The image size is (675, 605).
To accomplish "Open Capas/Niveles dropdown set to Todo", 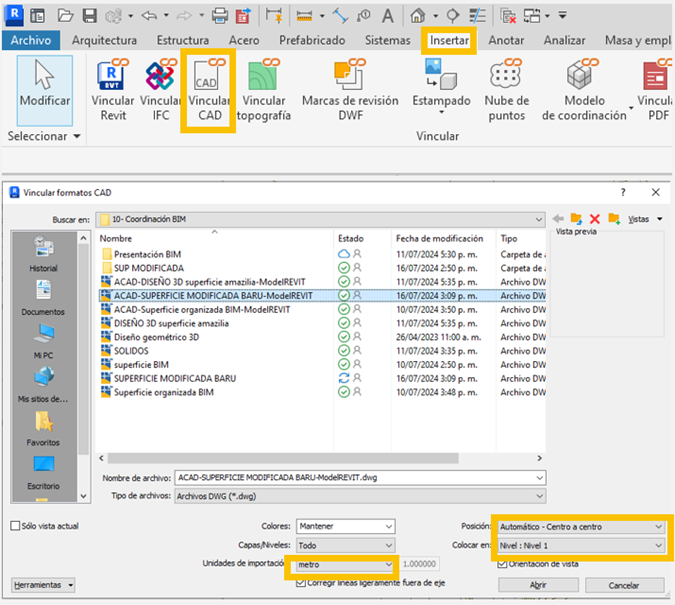I will pyautogui.click(x=345, y=545).
